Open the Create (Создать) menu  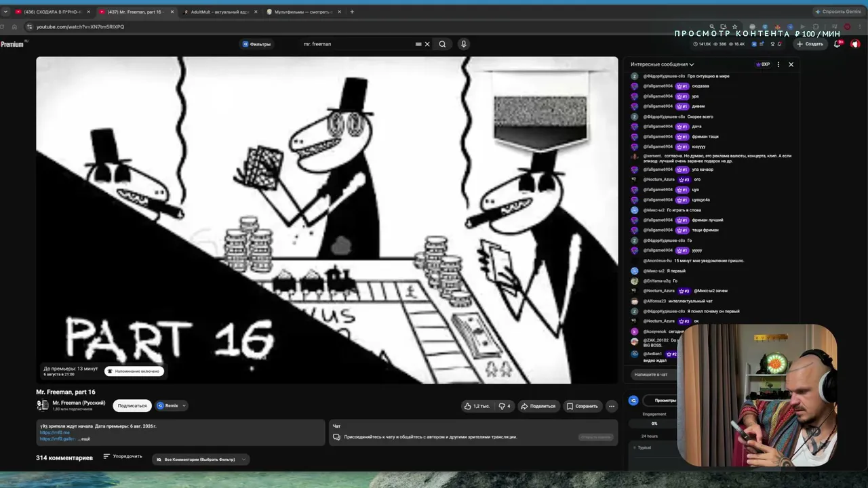810,44
